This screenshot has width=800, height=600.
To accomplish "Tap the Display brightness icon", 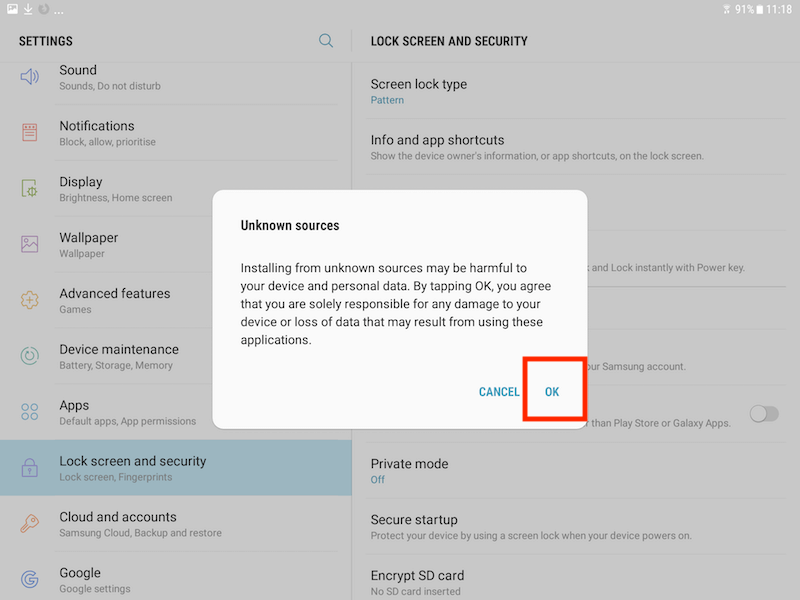I will coord(30,188).
